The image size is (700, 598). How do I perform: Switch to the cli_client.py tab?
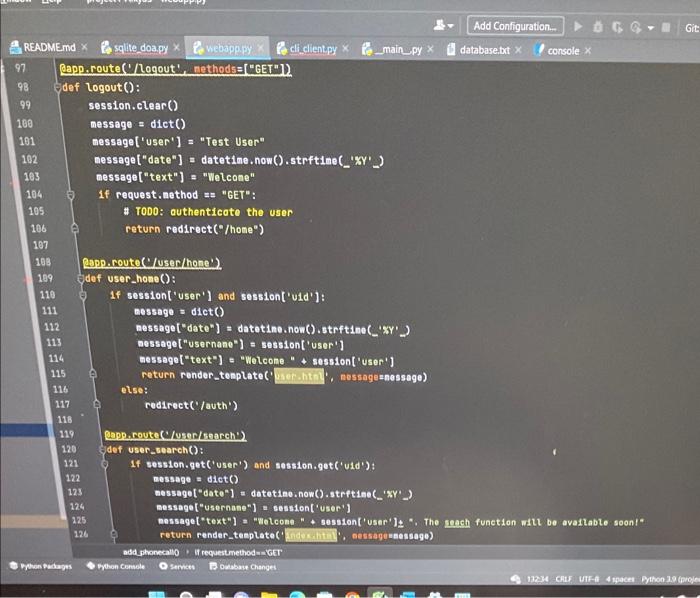point(313,49)
